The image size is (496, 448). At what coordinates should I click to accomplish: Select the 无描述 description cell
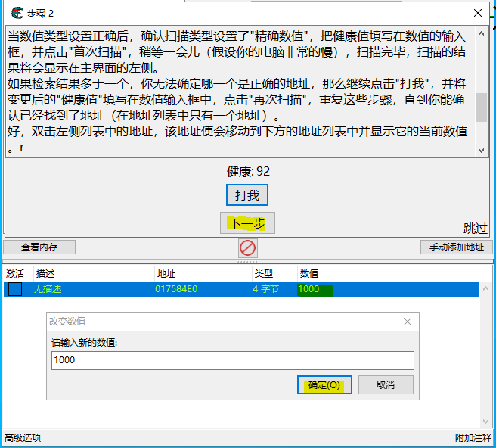pos(48,289)
